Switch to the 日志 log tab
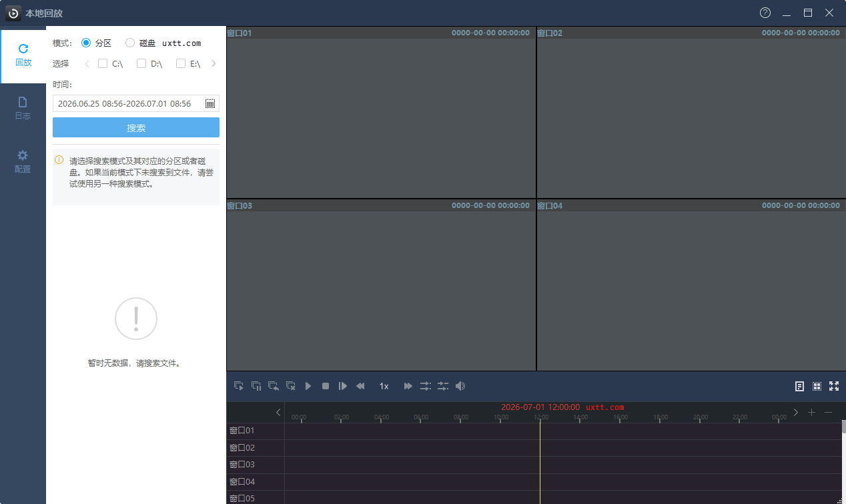The height and width of the screenshot is (504, 846). (x=23, y=109)
